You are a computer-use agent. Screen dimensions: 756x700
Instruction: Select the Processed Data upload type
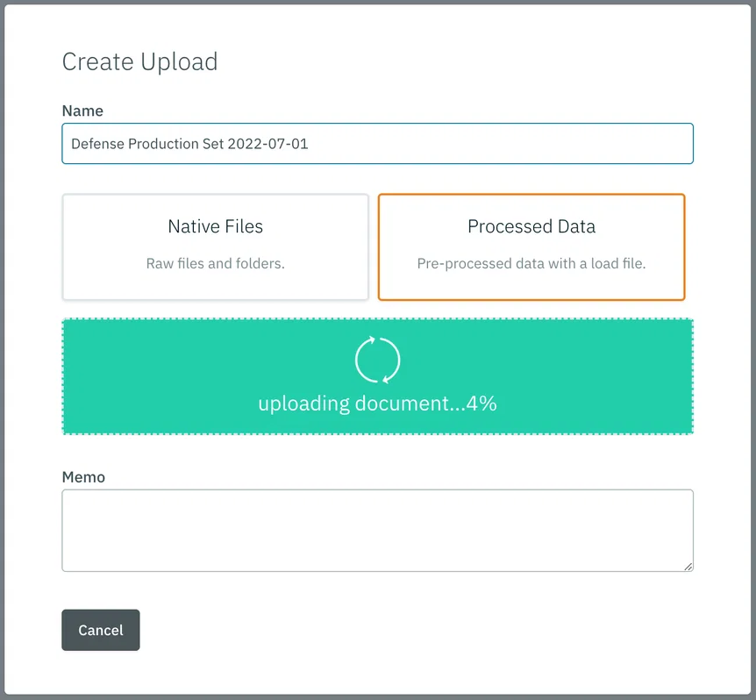click(531, 246)
